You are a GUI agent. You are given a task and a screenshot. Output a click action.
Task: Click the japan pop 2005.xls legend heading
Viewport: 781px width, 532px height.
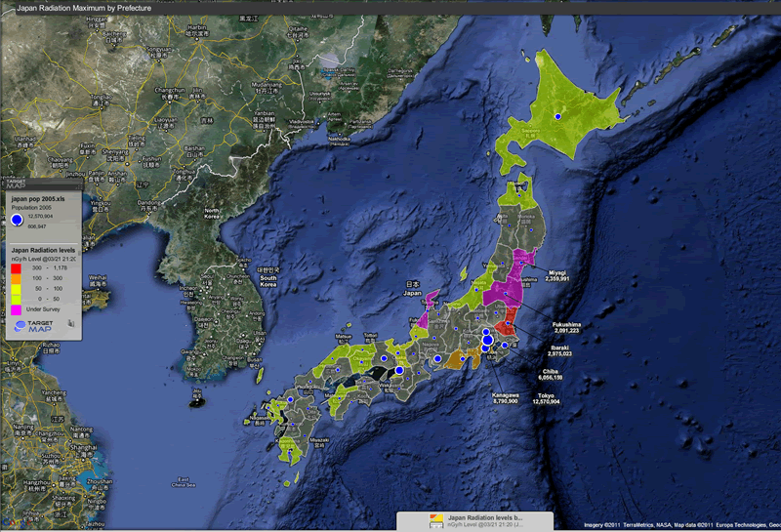(x=38, y=198)
